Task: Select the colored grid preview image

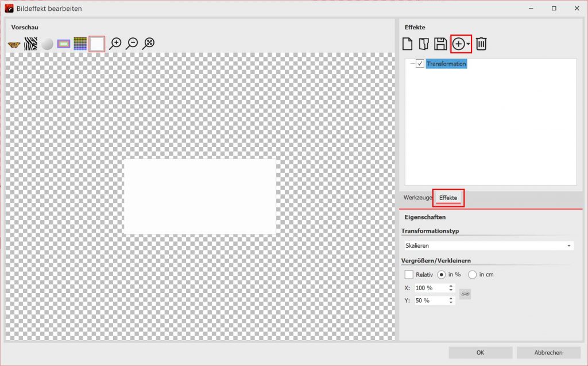Action: click(x=80, y=44)
